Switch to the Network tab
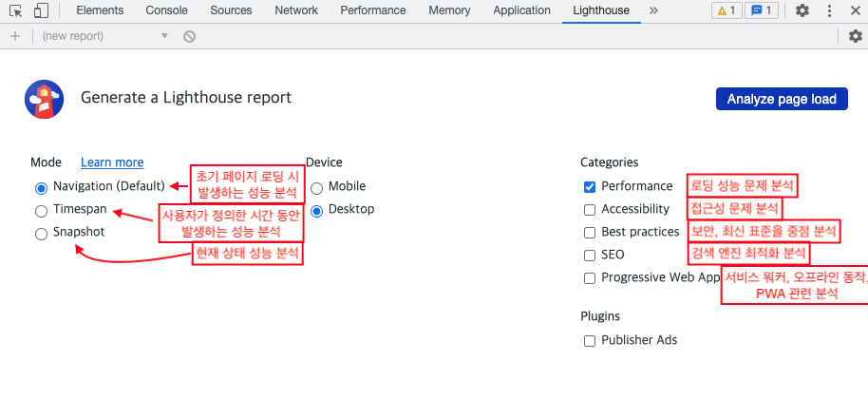This screenshot has height=399, width=868. pyautogui.click(x=296, y=10)
